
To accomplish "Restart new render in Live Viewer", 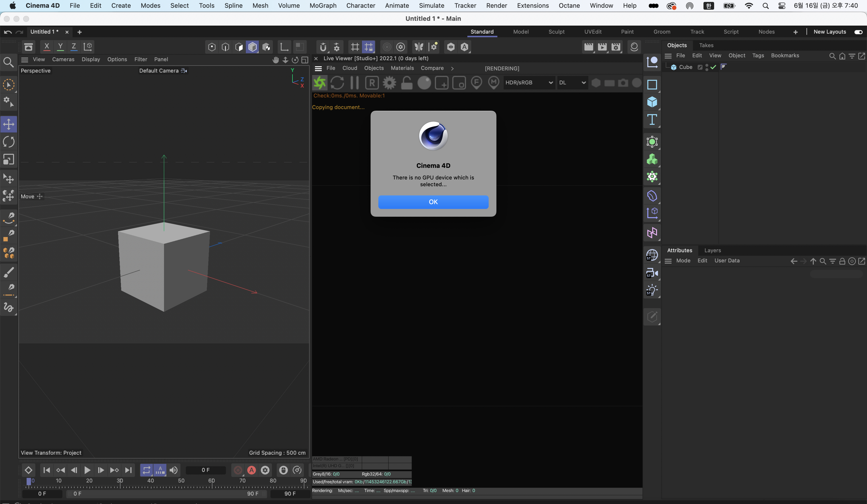I will (337, 83).
